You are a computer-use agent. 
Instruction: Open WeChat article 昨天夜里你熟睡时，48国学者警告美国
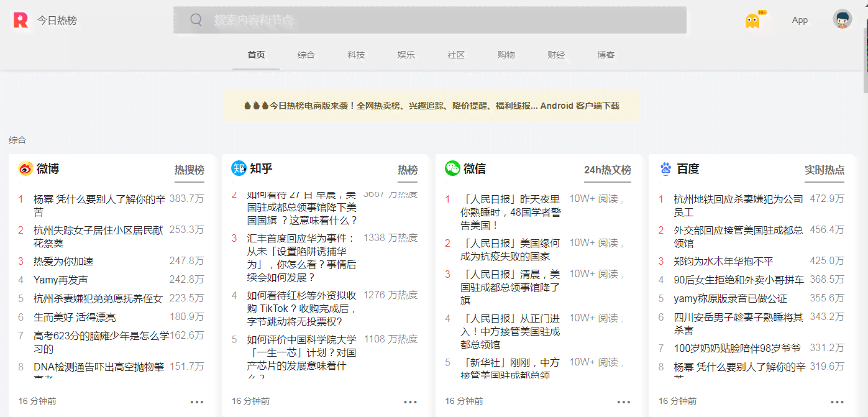[x=511, y=212]
